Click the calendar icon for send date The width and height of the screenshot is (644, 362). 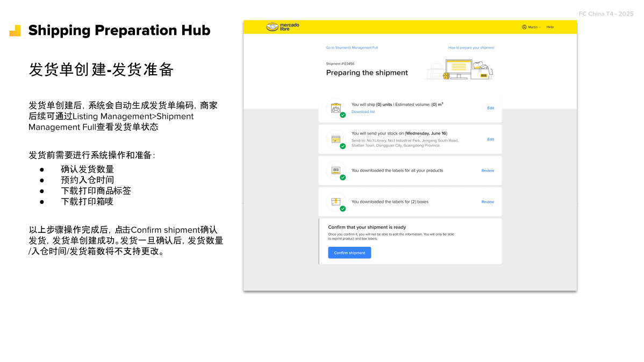pos(336,139)
